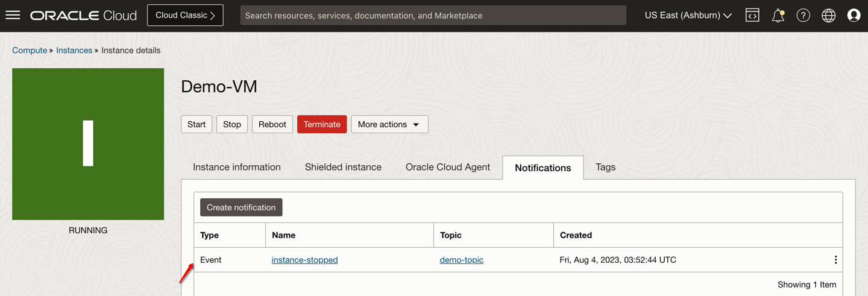Click the Oracle Cloud logo

pos(84,16)
